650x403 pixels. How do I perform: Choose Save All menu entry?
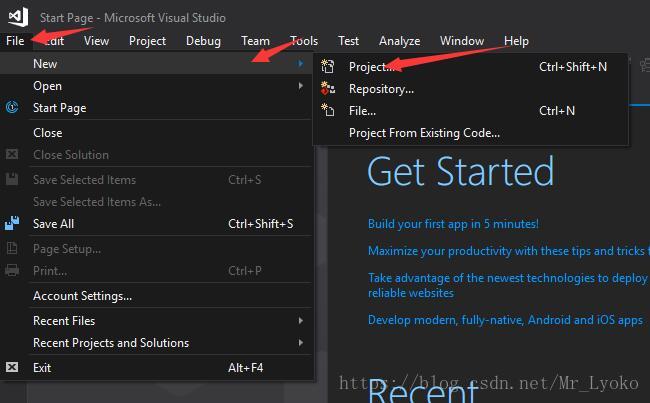tap(156, 223)
